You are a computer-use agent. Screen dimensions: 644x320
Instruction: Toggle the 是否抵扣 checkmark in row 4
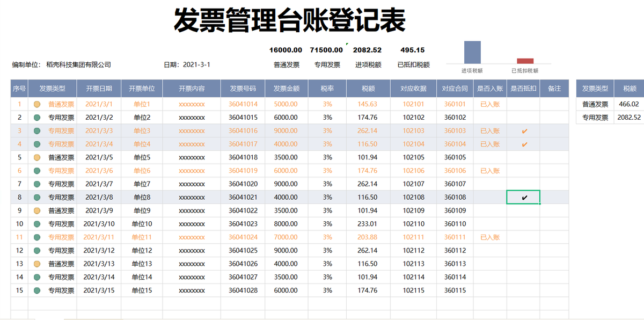point(523,144)
